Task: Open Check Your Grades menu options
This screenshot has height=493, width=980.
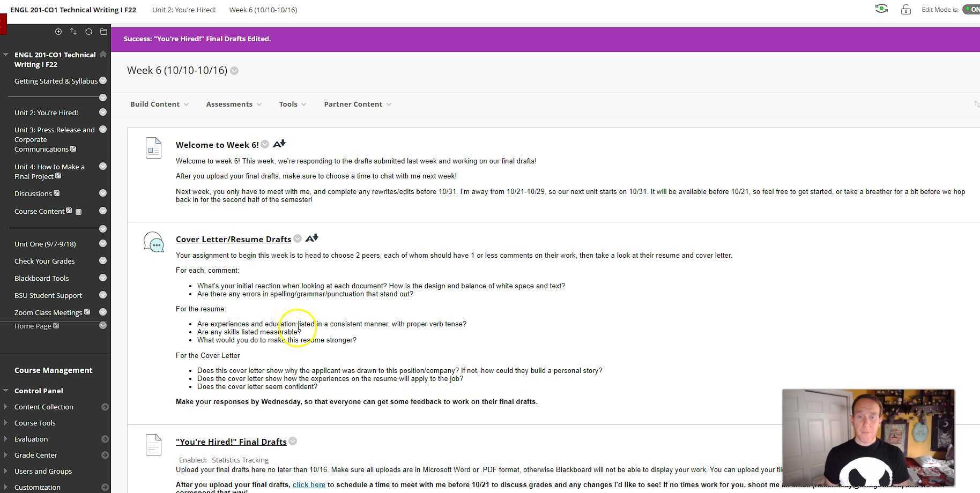Action: [103, 260]
